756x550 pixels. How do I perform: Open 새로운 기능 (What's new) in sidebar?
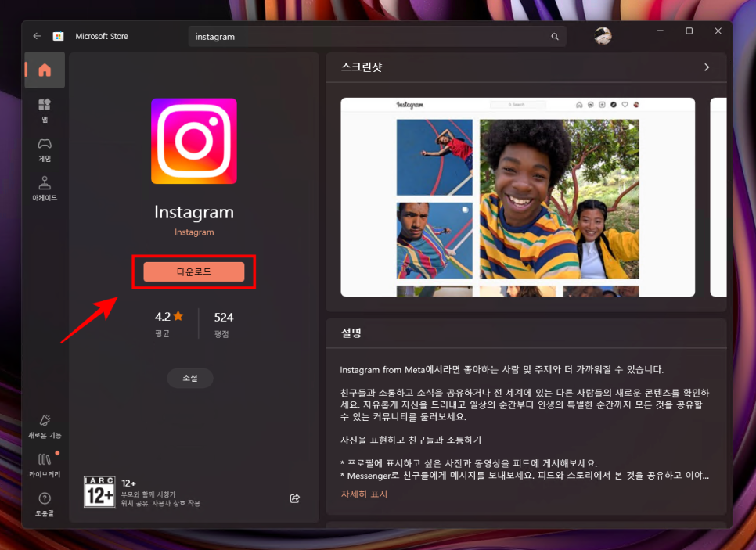(x=45, y=426)
